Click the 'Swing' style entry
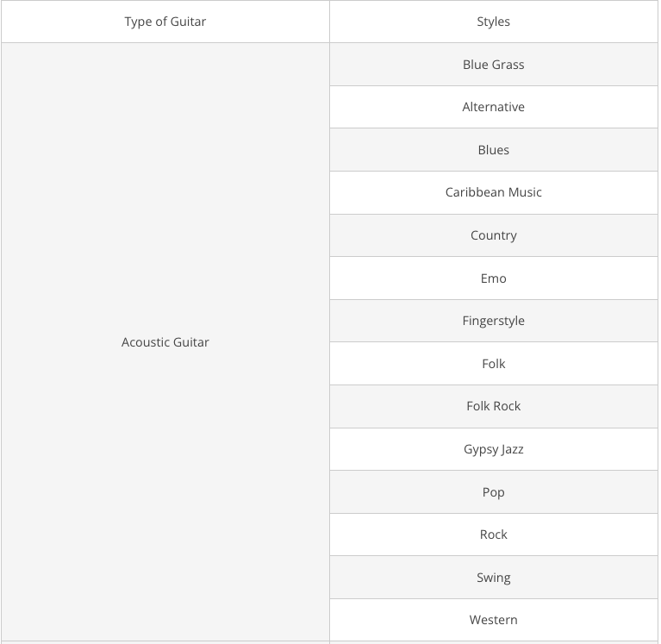Viewport: 661px width, 644px height. coord(493,578)
